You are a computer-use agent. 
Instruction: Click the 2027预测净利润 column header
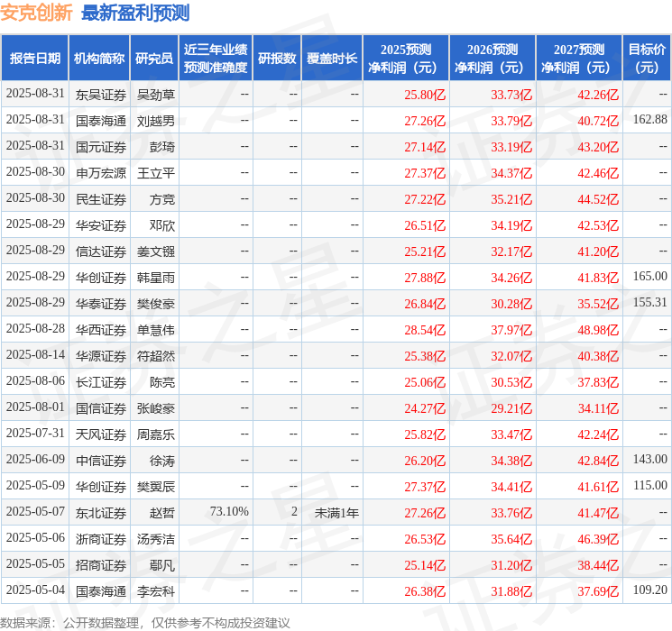[579, 59]
